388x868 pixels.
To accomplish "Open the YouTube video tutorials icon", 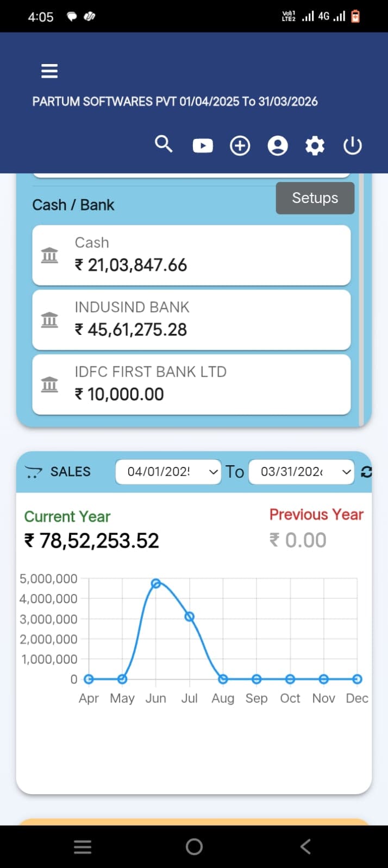I will (x=203, y=145).
